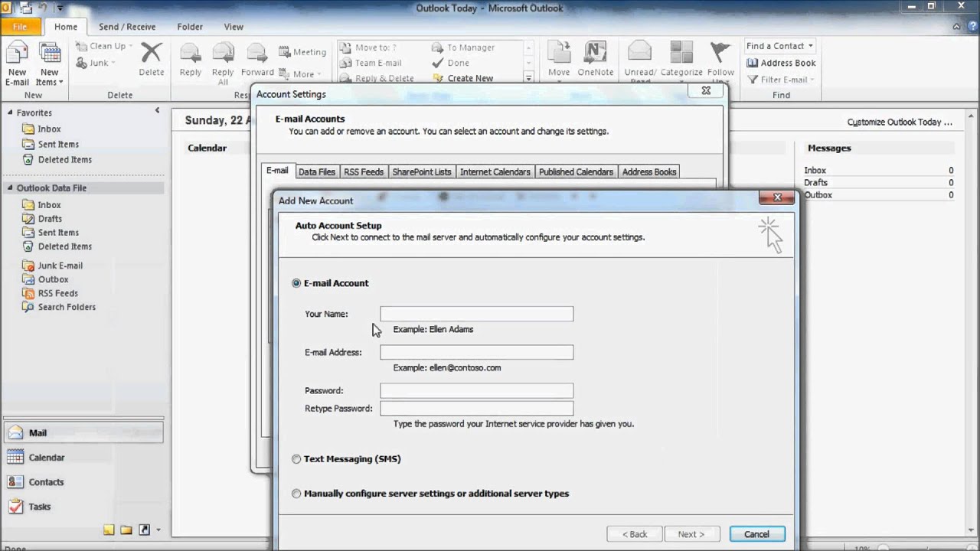980x551 pixels.
Task: Open the New Items ribbon button
Action: tap(50, 64)
